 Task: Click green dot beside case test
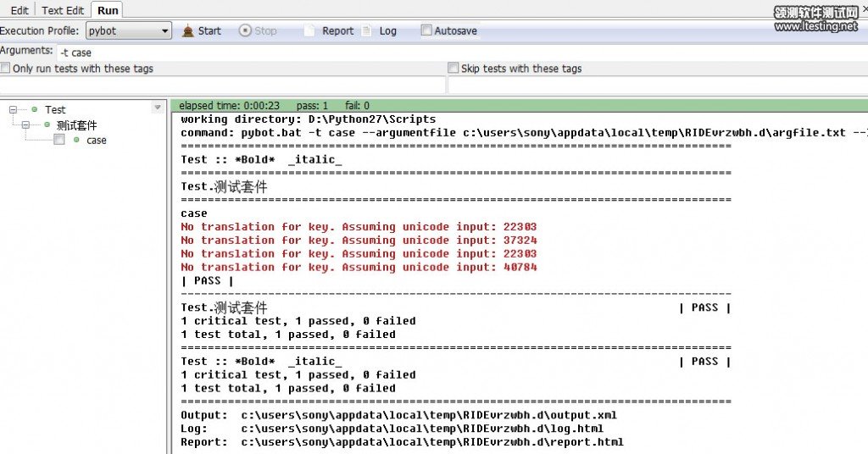point(77,140)
